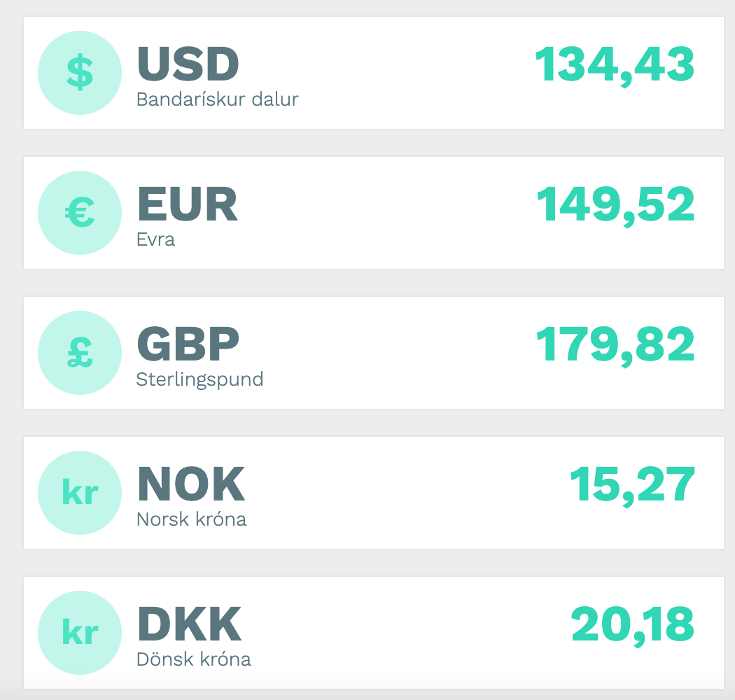Select the EUR currency code label
Screen dimensions: 735x700
(188, 204)
